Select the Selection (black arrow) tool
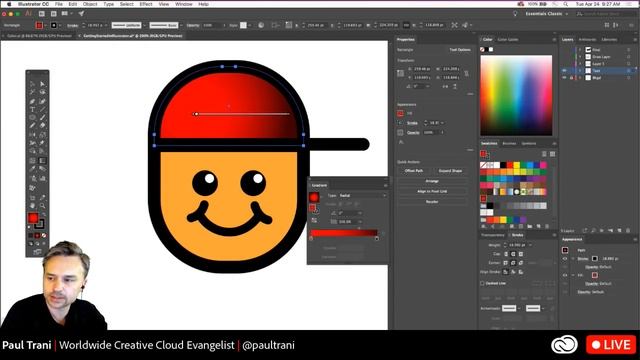 point(33,84)
